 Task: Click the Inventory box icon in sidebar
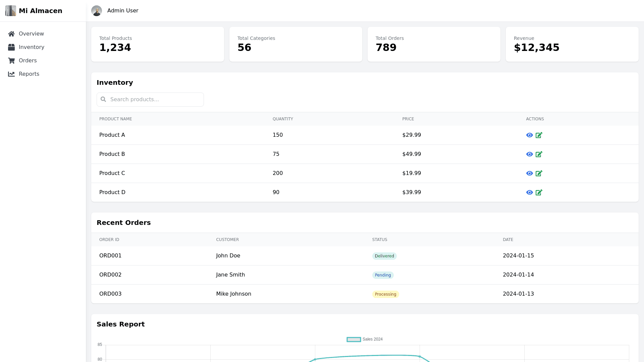click(x=11, y=47)
